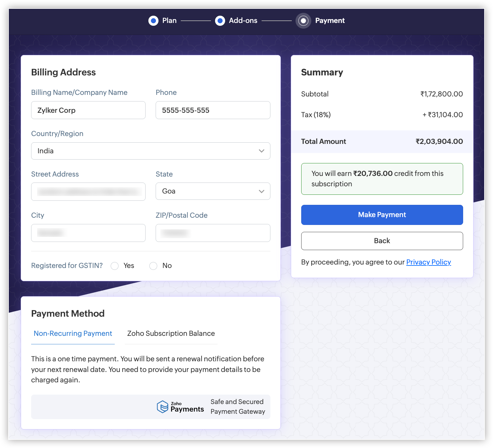Click the Payment step indicator circle
The height and width of the screenshot is (448, 493).
(303, 21)
